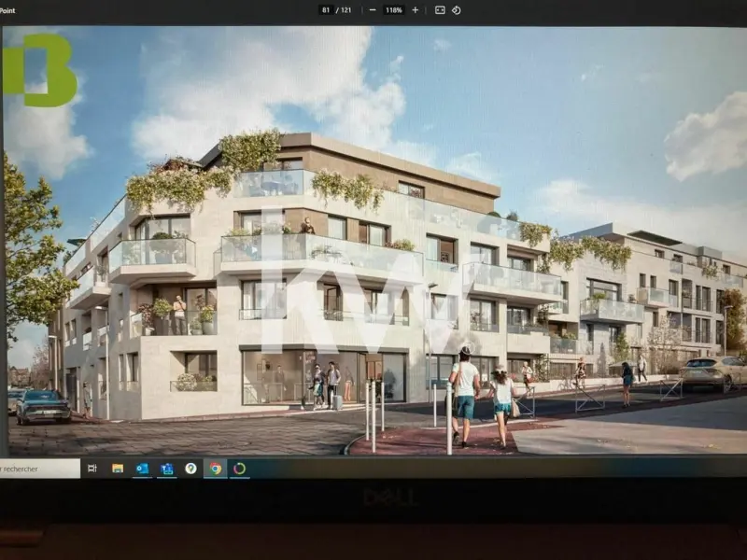
Task: Open Task View on the taskbar
Action: pyautogui.click(x=92, y=468)
